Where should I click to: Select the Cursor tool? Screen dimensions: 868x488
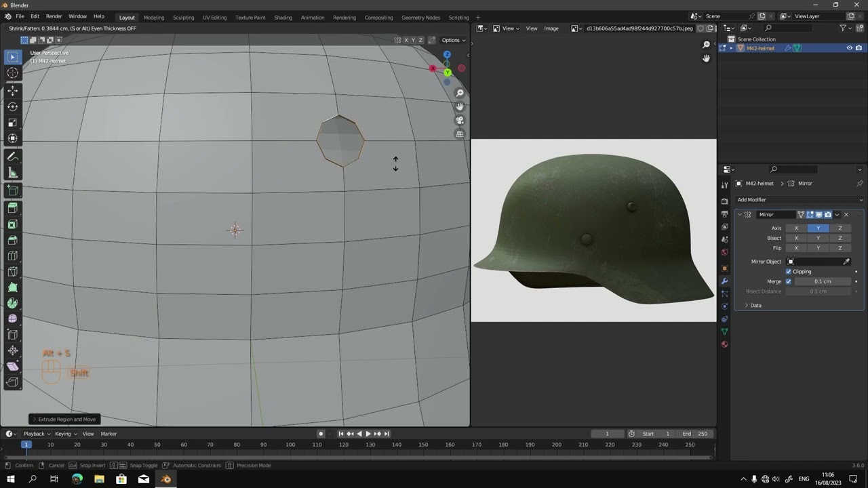[12, 73]
